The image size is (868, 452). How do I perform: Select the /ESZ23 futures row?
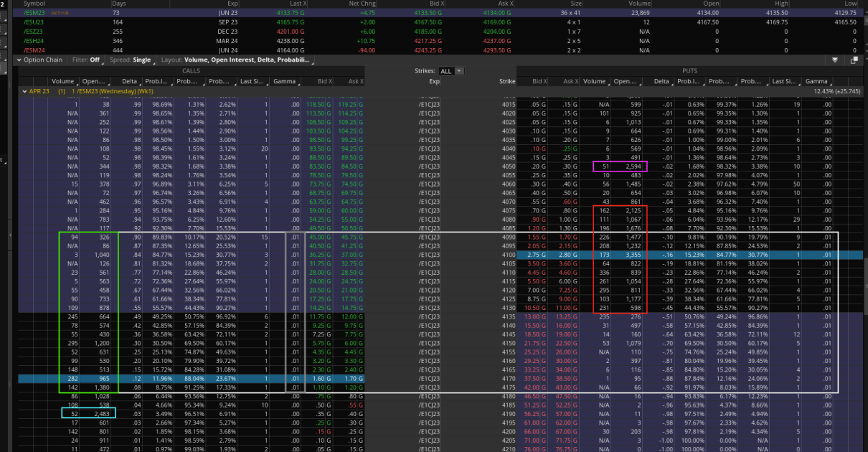point(439,32)
